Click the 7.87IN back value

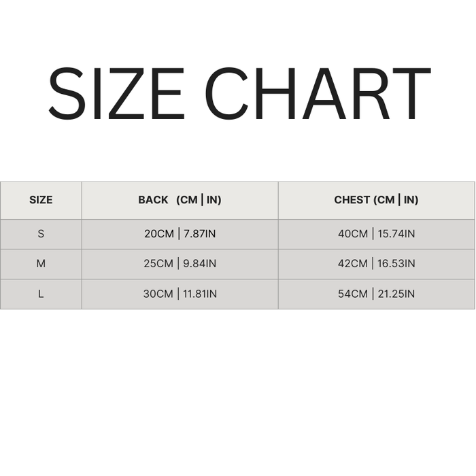pos(200,234)
